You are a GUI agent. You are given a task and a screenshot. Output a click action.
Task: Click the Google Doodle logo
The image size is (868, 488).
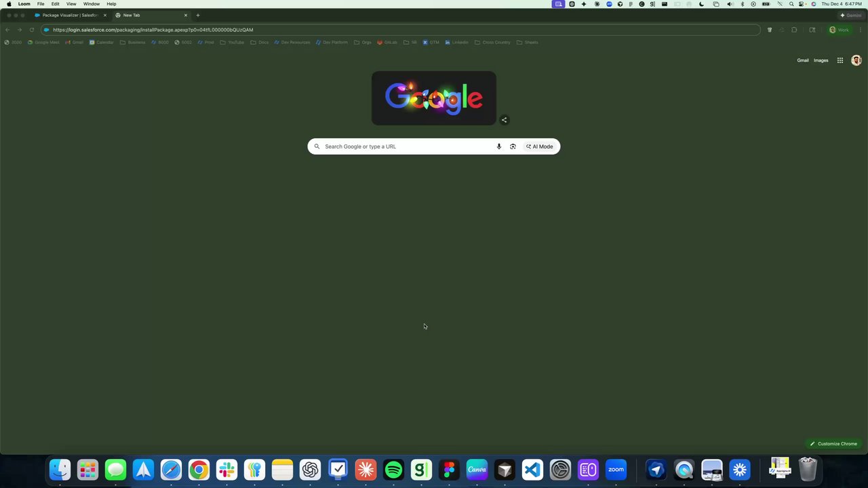(x=434, y=98)
